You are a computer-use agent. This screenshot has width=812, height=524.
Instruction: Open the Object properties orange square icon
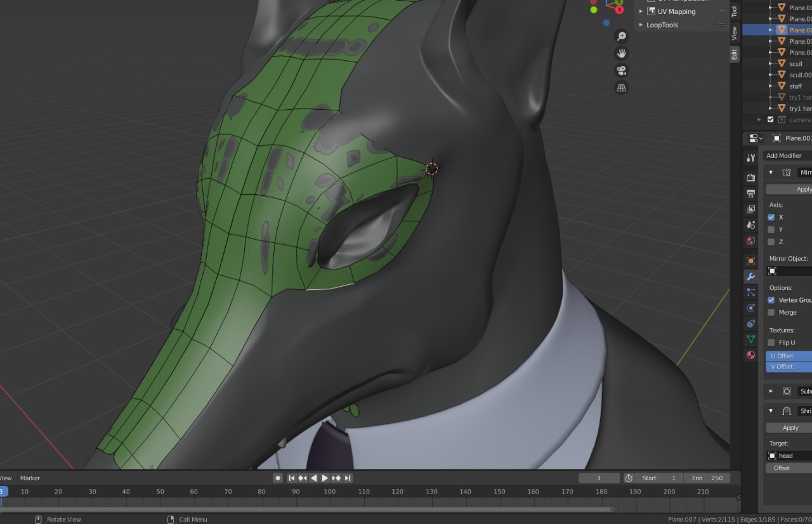click(x=751, y=261)
